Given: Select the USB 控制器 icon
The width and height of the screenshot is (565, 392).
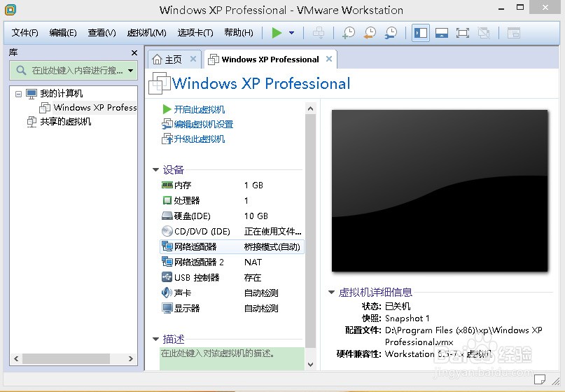Looking at the screenshot, I should pyautogui.click(x=167, y=277).
